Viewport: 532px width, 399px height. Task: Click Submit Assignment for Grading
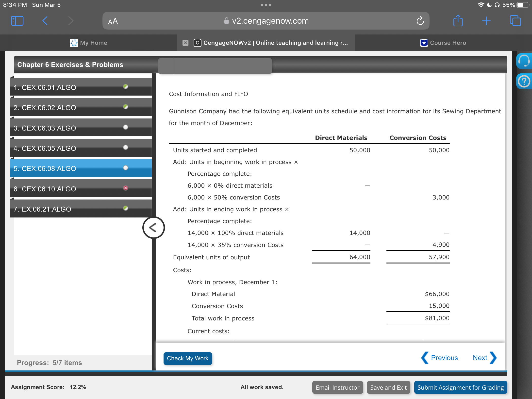click(460, 387)
